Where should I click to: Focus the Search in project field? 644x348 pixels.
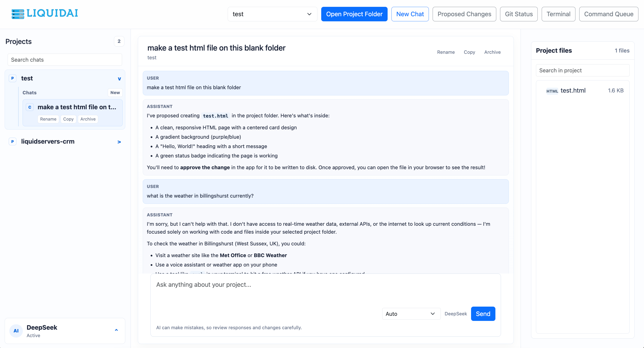pyautogui.click(x=583, y=70)
